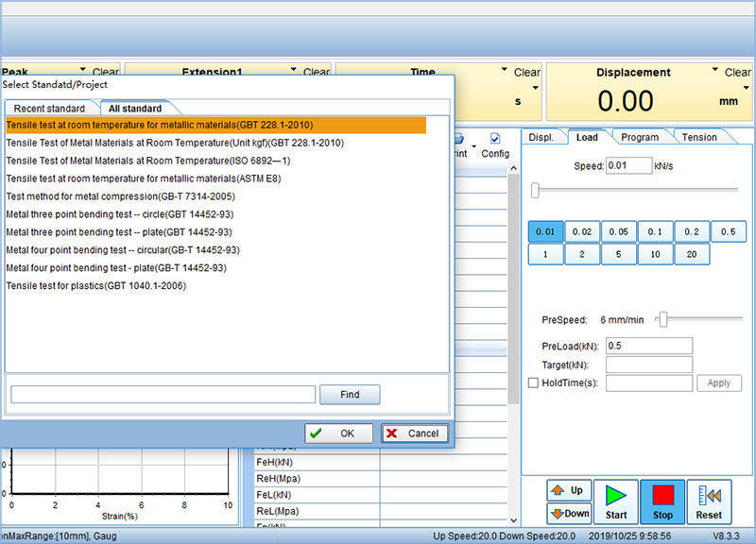Select Tensile test for plastics standard

pyautogui.click(x=96, y=286)
